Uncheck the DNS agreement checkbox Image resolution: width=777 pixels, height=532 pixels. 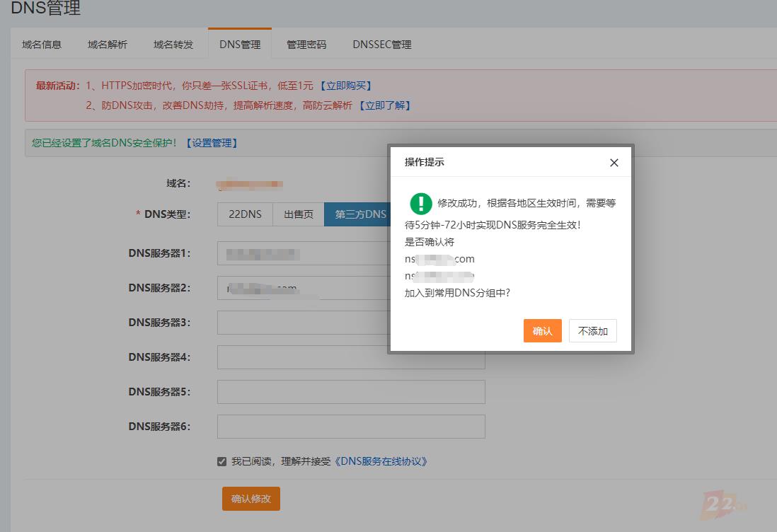pos(222,462)
